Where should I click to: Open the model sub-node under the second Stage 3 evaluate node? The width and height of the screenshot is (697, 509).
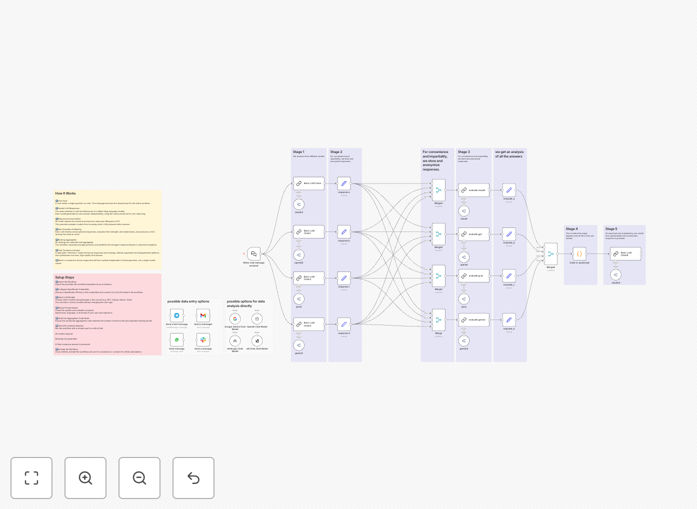click(464, 257)
